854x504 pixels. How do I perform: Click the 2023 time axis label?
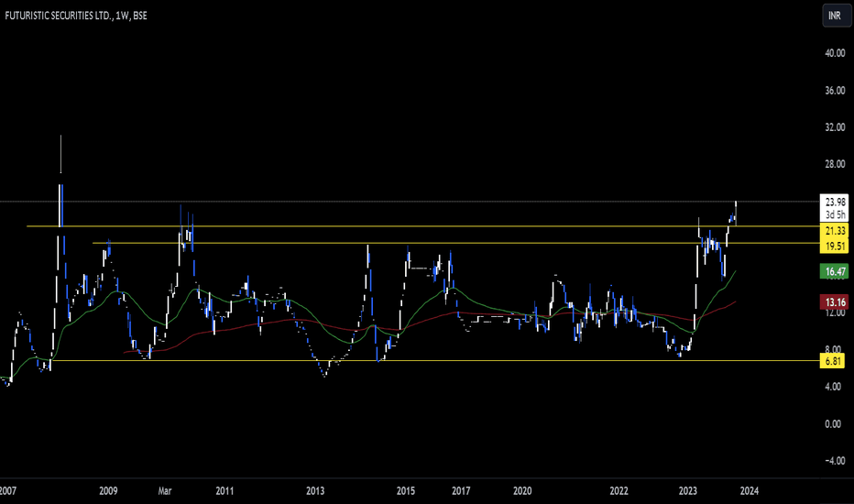[x=687, y=491]
